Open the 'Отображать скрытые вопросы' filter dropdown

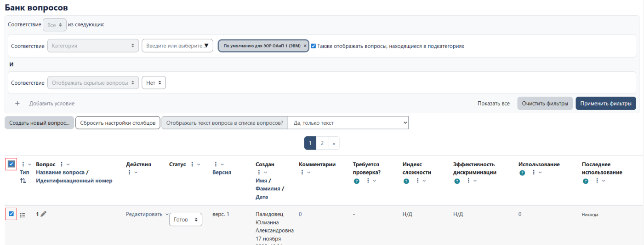[x=93, y=83]
